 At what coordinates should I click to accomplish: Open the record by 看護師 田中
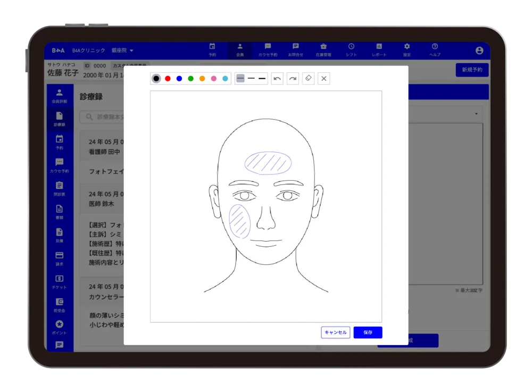pos(102,147)
